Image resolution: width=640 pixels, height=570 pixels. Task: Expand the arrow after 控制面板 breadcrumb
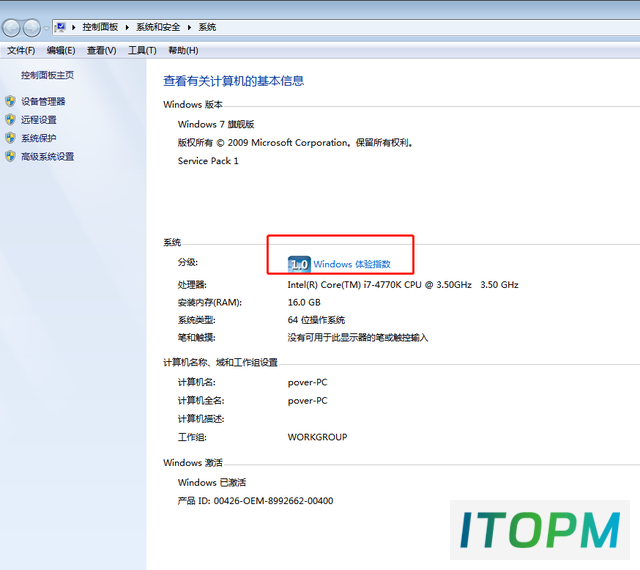(x=127, y=27)
